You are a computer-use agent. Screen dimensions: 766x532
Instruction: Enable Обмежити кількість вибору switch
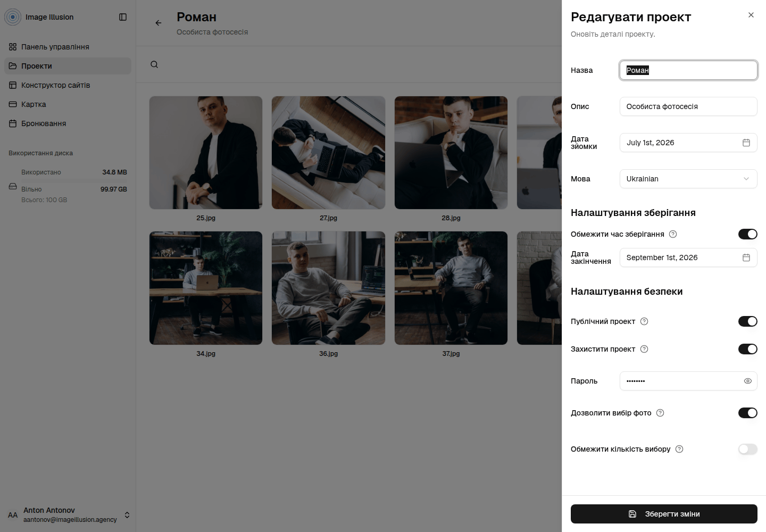(748, 449)
